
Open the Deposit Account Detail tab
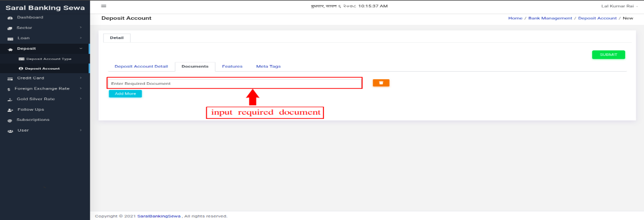coord(141,67)
